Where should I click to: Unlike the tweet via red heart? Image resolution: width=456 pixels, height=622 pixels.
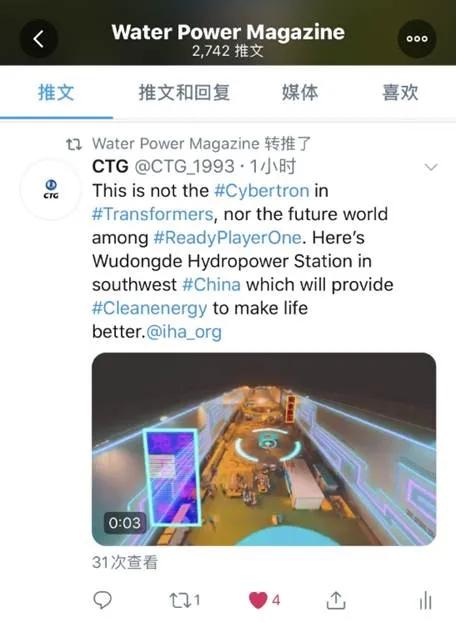(x=258, y=600)
